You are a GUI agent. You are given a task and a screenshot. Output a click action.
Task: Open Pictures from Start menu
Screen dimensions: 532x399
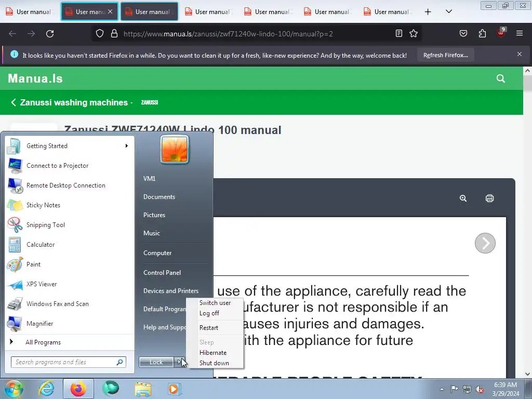(154, 215)
